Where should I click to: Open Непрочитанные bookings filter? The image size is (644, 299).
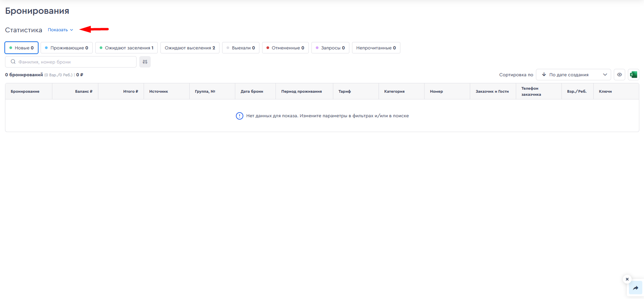tap(376, 48)
